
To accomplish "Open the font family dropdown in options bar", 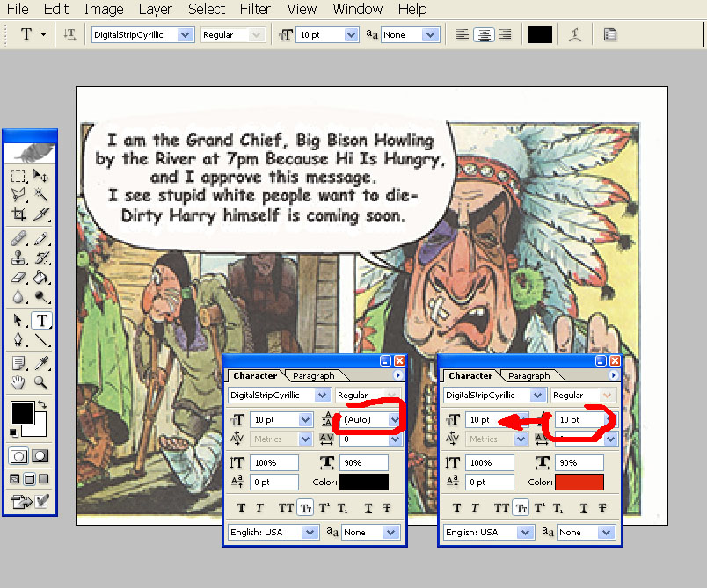I will 186,34.
